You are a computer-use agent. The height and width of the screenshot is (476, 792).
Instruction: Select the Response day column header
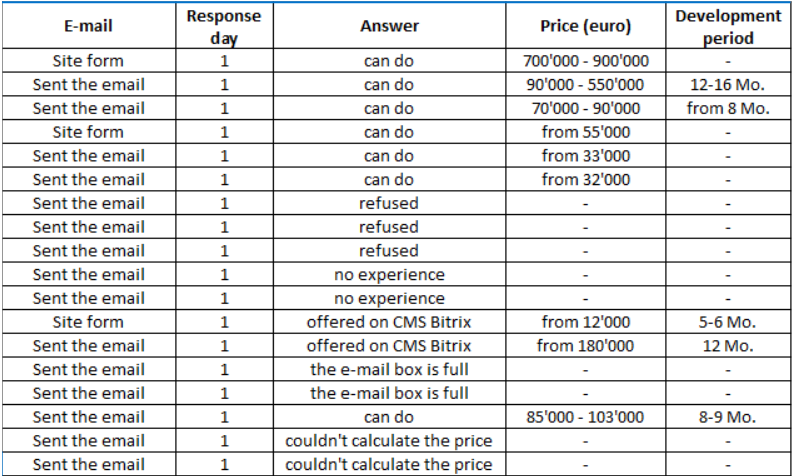point(224,27)
